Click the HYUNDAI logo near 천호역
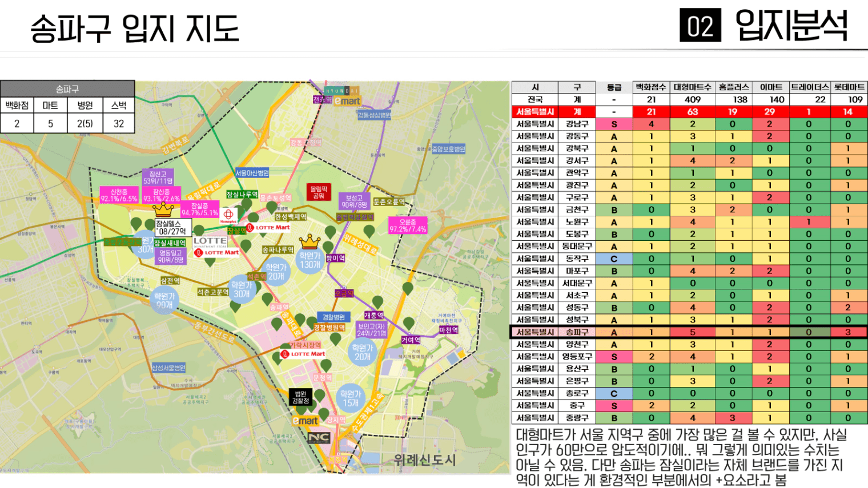 341,91
